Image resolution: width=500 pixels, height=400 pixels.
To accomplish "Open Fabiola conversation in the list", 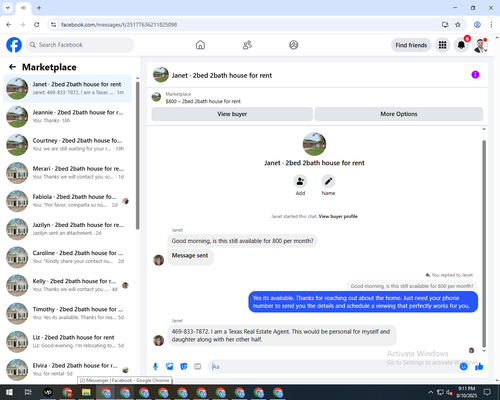I will [x=67, y=201].
